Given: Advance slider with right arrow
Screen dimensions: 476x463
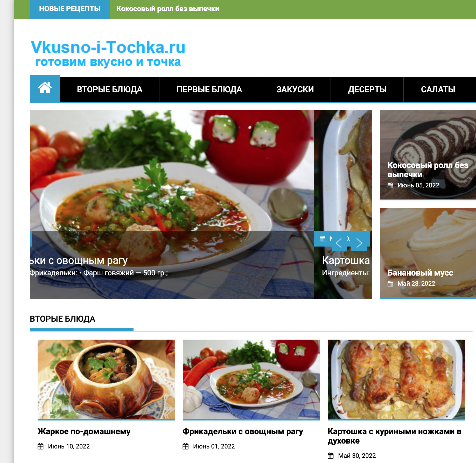Looking at the screenshot, I should 359,243.
